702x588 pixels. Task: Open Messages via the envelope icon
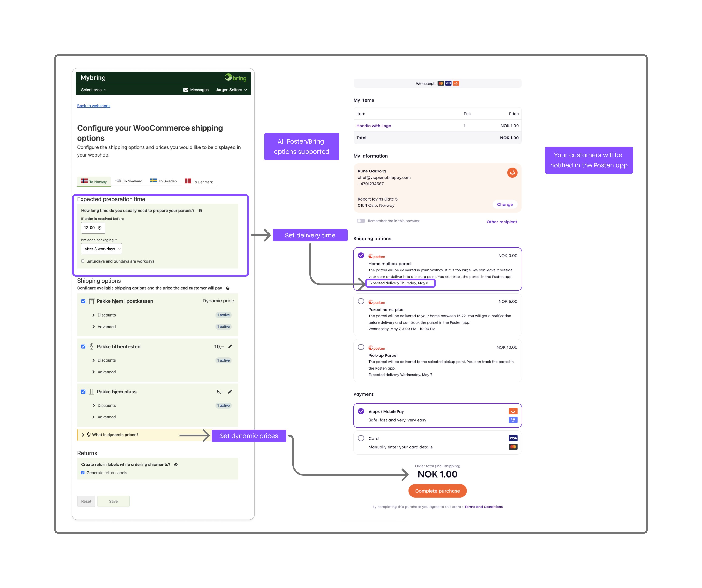(186, 90)
